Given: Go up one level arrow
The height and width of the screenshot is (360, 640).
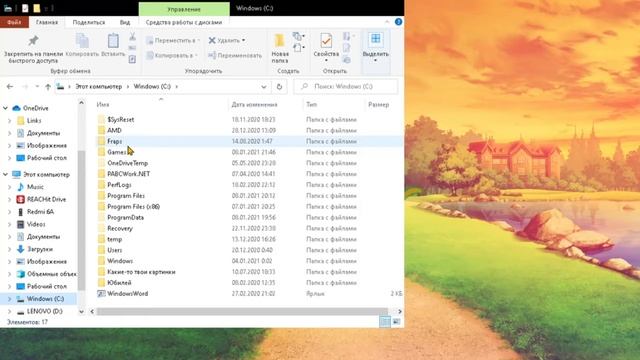Looking at the screenshot, I should 48,87.
